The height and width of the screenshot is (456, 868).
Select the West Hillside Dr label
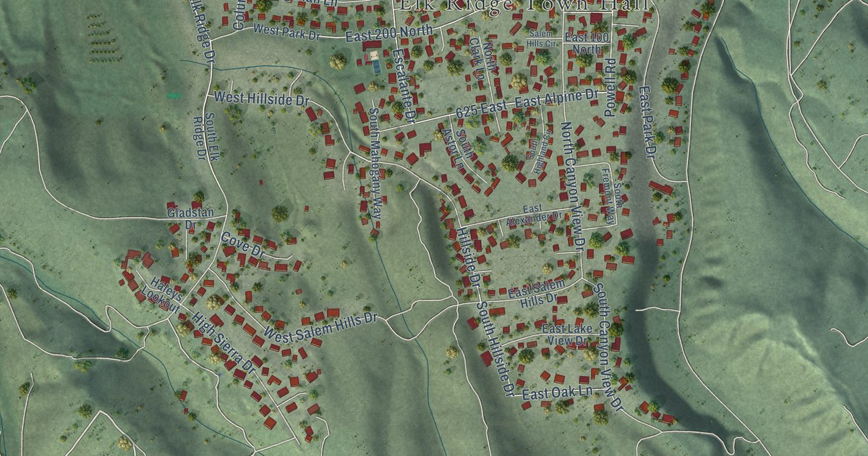[262, 100]
